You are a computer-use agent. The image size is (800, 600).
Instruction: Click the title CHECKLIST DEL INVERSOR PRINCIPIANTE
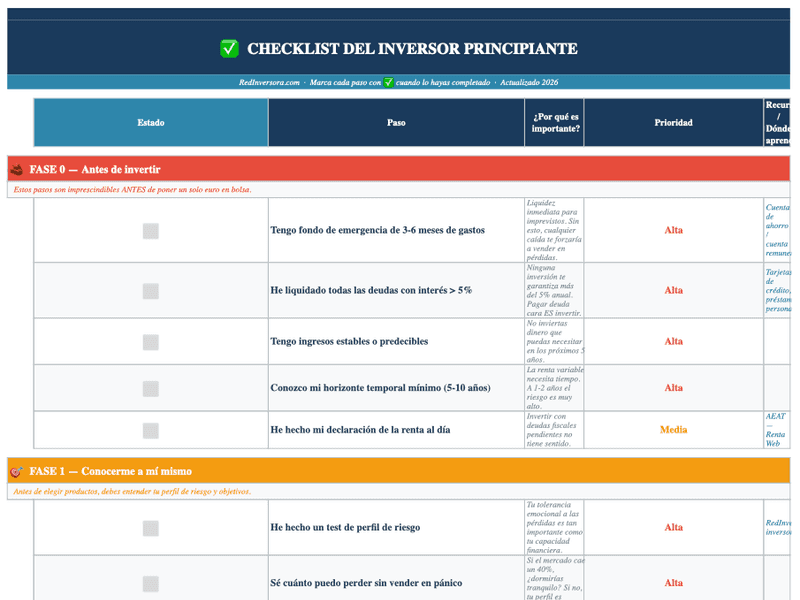pyautogui.click(x=412, y=48)
